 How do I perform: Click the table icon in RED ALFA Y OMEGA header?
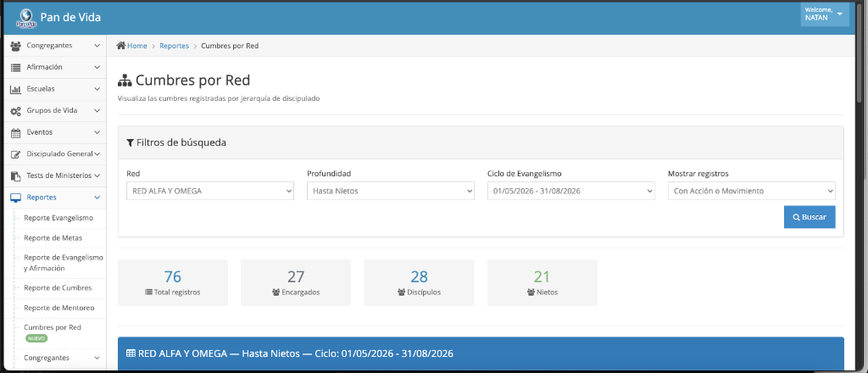point(131,353)
